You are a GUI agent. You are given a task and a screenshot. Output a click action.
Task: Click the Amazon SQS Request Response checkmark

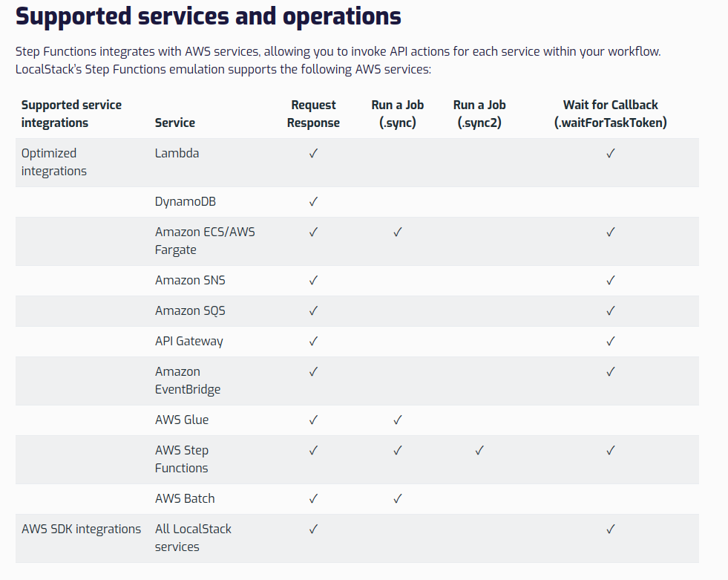tap(313, 310)
